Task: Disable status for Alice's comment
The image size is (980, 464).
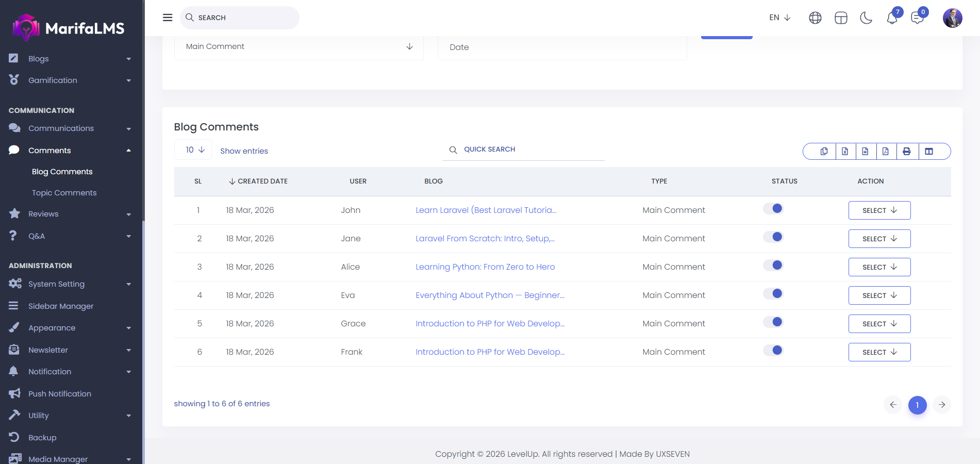Action: [x=773, y=266]
